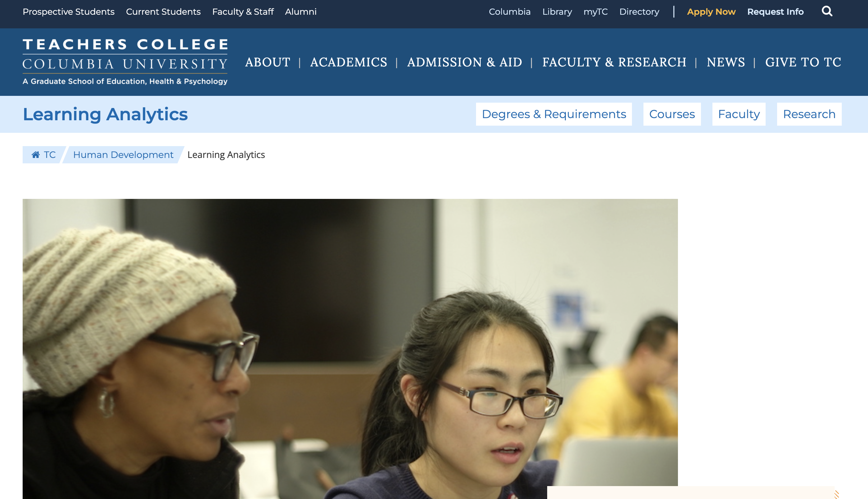Click the Apply Now link
The width and height of the screenshot is (868, 499).
point(711,12)
